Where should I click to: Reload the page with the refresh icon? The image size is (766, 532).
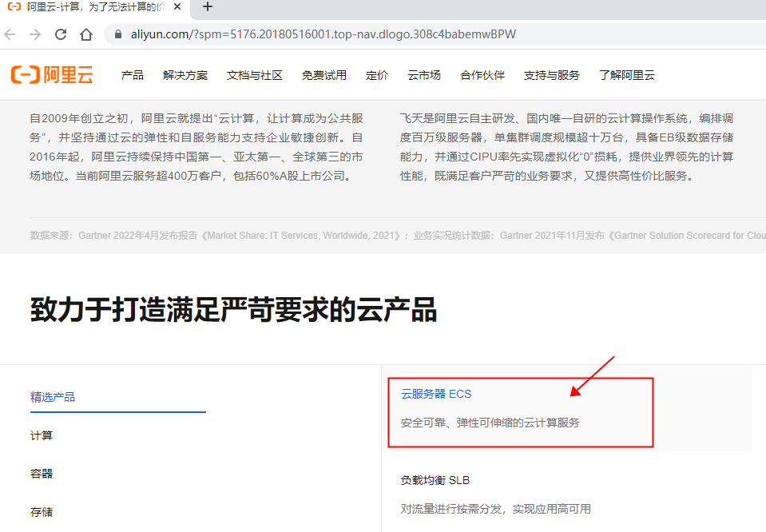(61, 34)
